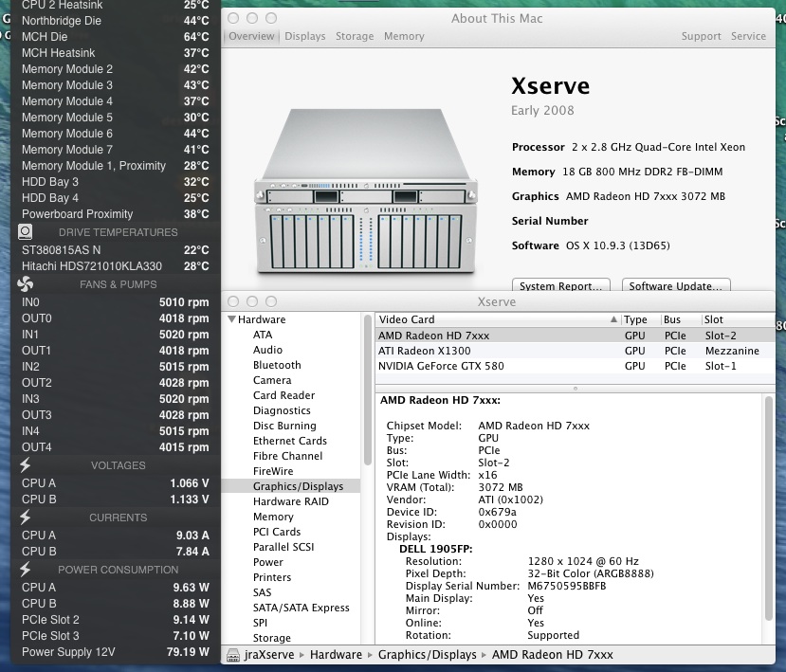Toggle sort arrow on Video Card column

[613, 320]
